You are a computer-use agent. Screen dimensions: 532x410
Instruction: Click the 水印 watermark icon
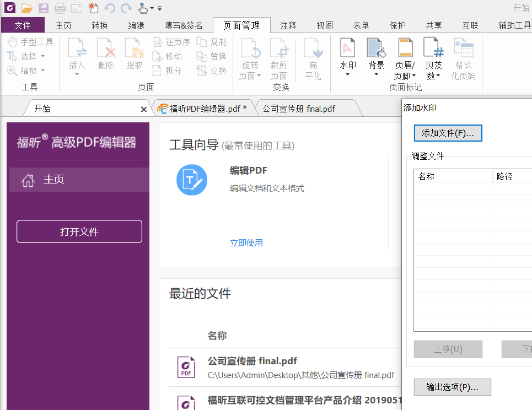(348, 48)
